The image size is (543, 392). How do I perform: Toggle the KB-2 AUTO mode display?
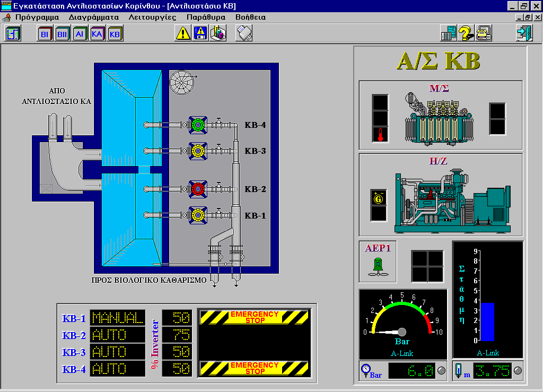click(x=117, y=335)
